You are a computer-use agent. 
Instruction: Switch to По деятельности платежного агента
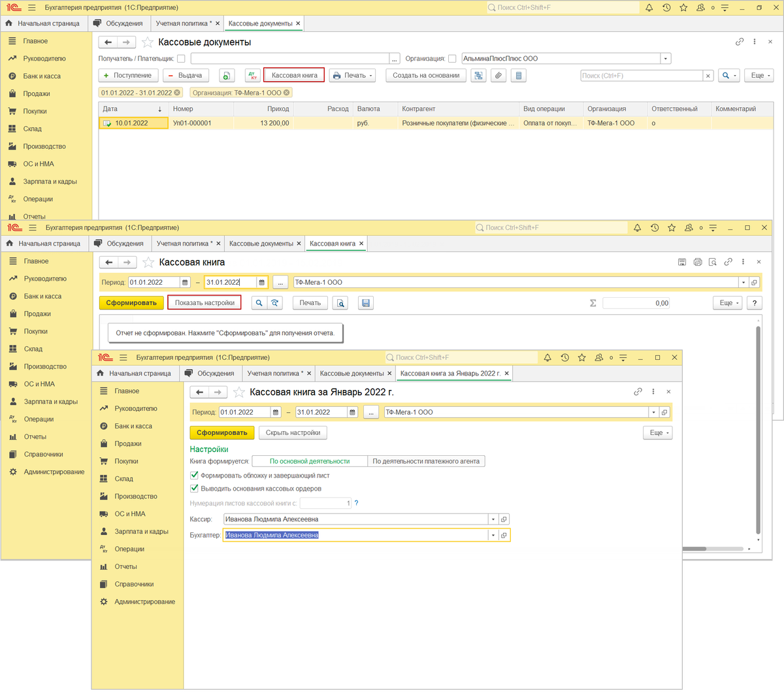426,461
